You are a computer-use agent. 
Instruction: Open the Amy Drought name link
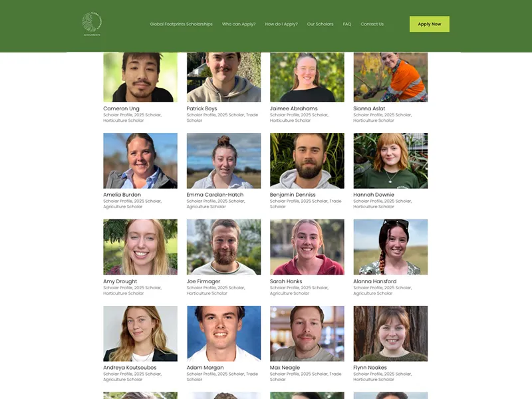point(120,281)
